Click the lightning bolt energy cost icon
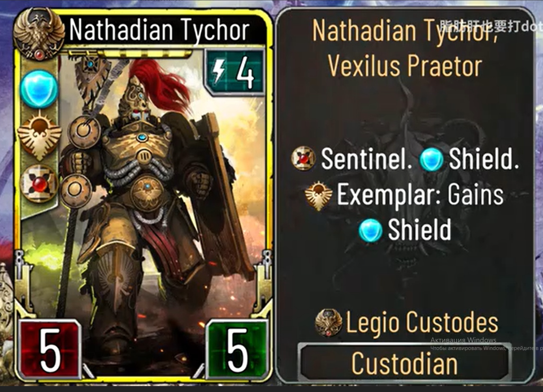 click(x=219, y=72)
